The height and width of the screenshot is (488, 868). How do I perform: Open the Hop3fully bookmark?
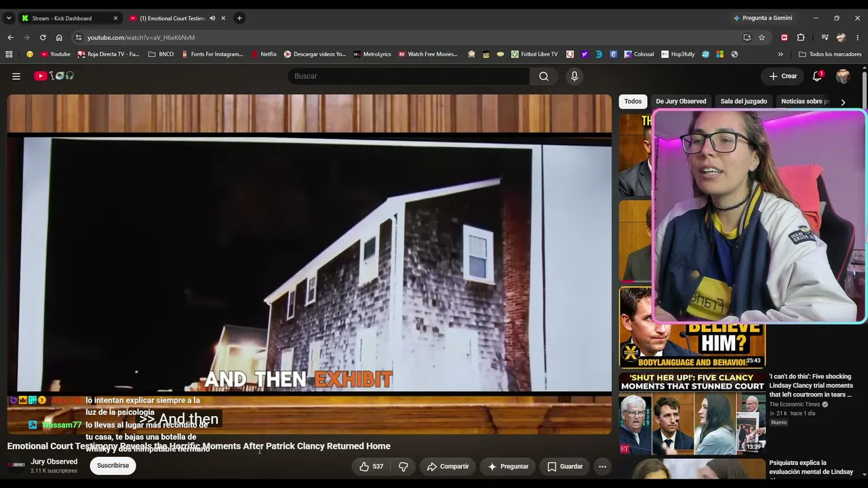point(677,54)
